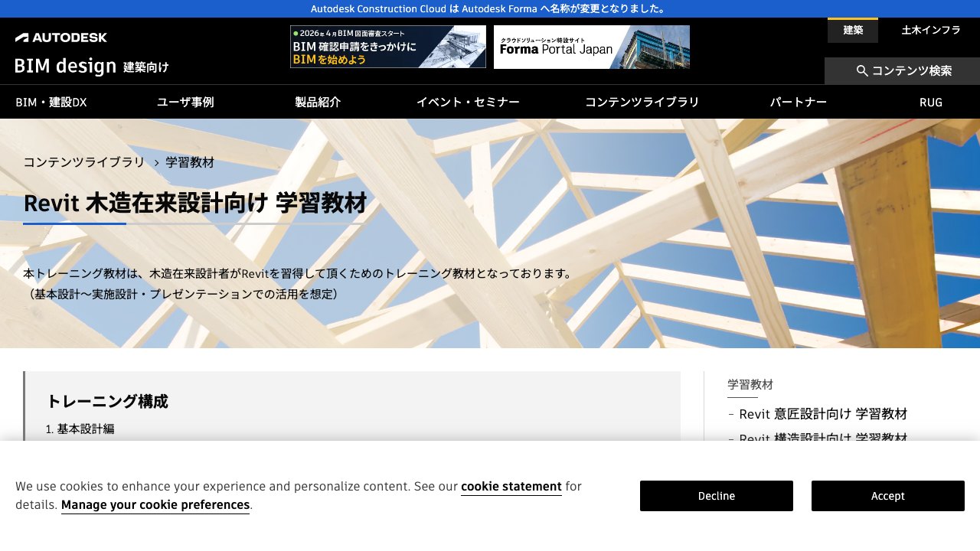
Task: Open the イベント・セミナー menu
Action: point(468,102)
